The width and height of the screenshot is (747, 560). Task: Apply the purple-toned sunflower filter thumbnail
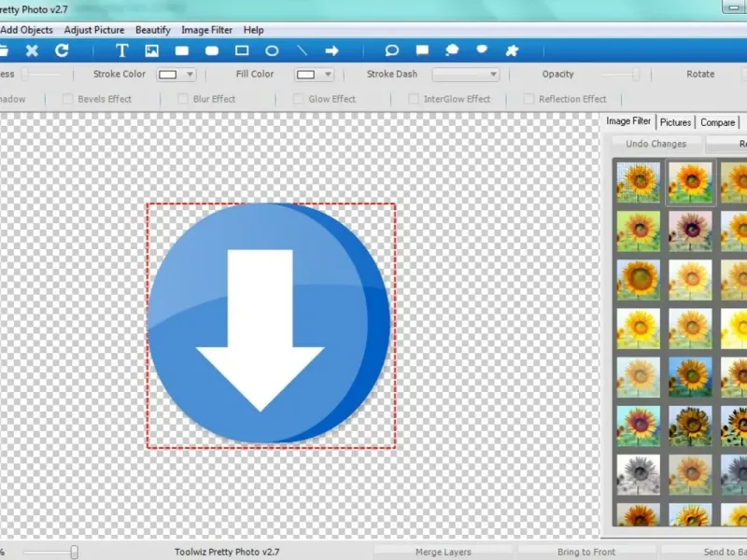(690, 231)
